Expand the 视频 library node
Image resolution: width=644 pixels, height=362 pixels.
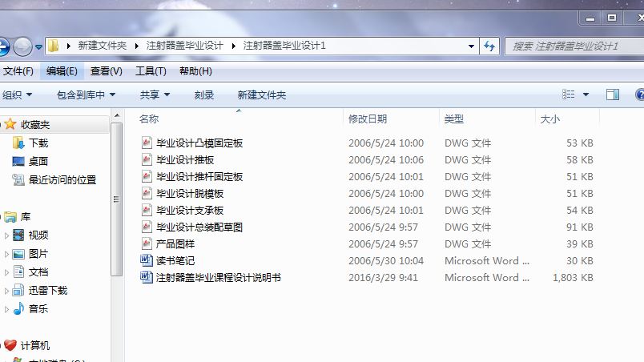(x=6, y=235)
